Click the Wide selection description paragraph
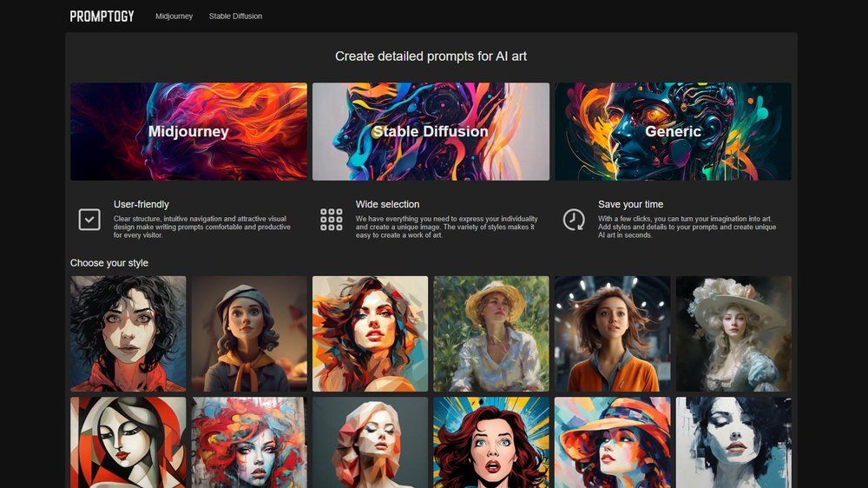 pos(447,228)
